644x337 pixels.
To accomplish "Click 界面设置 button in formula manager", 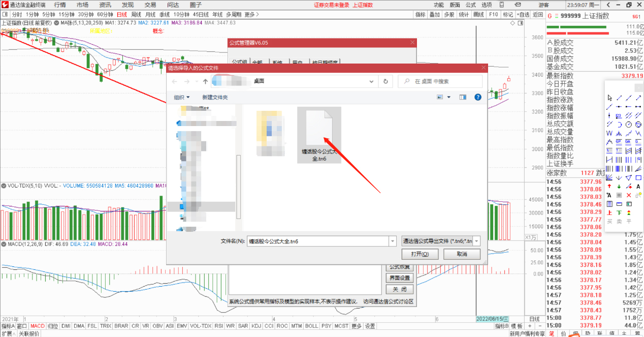I will pyautogui.click(x=399, y=278).
